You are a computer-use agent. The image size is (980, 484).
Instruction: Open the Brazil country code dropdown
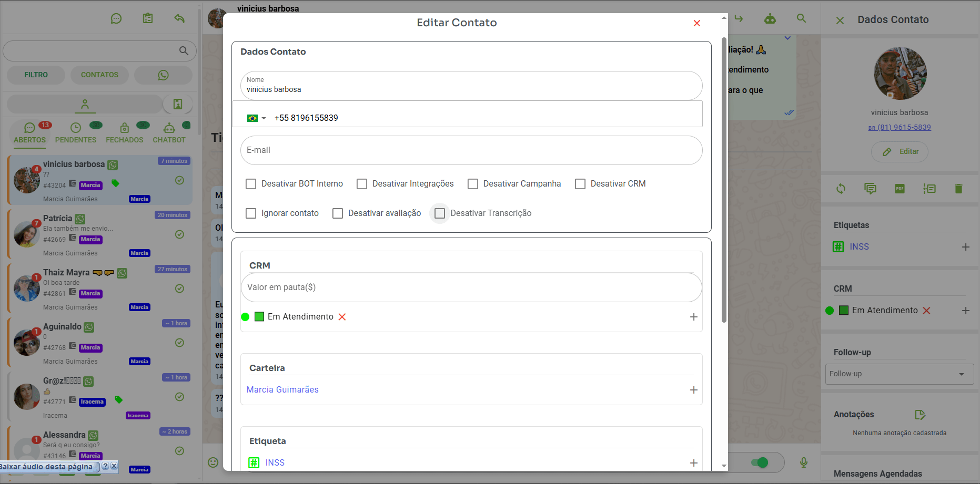(x=256, y=118)
